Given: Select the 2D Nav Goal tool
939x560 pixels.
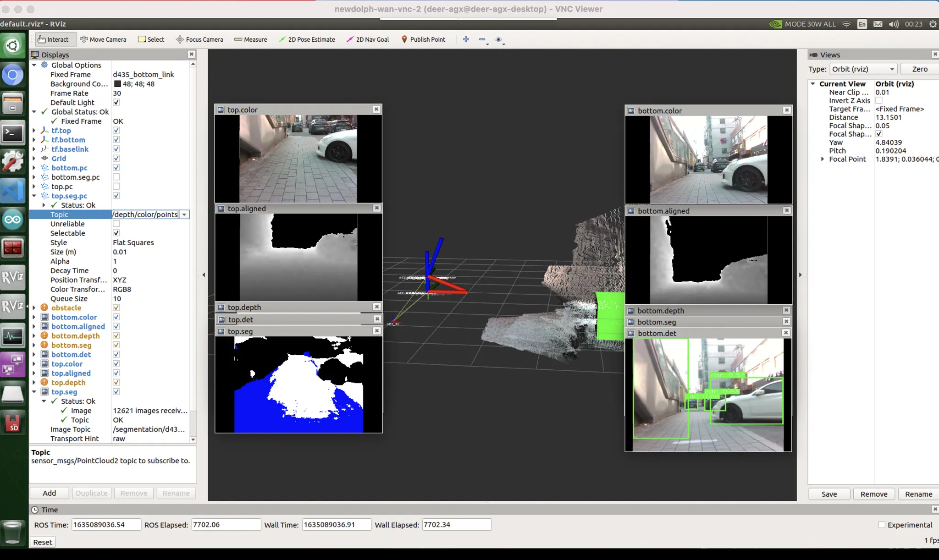Looking at the screenshot, I should [x=368, y=39].
